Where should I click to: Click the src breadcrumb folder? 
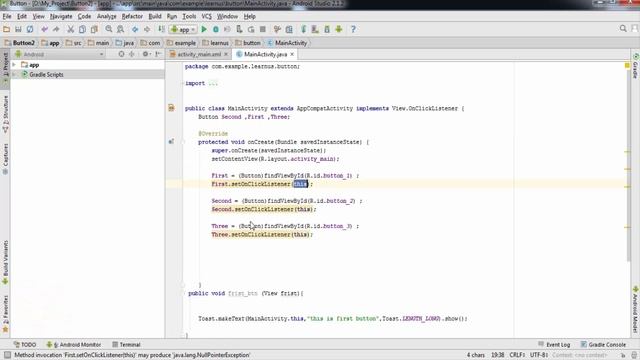[x=73, y=43]
